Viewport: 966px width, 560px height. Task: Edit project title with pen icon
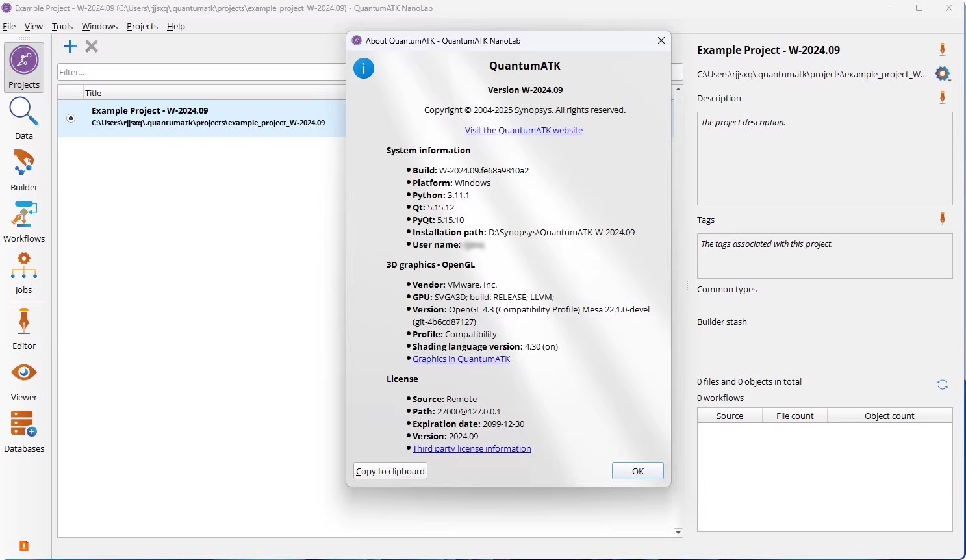pos(943,49)
